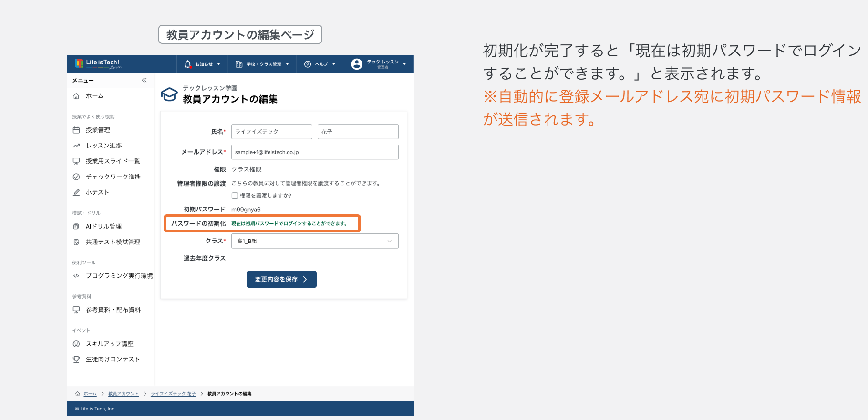Viewport: 868px width, 420px height.
Task: Open チェックワーク進捗 menu item
Action: pos(113,177)
